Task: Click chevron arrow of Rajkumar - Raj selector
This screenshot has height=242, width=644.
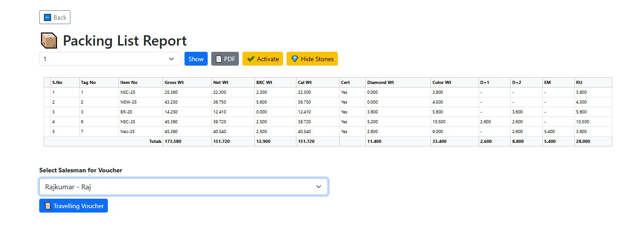Action: coord(318,187)
